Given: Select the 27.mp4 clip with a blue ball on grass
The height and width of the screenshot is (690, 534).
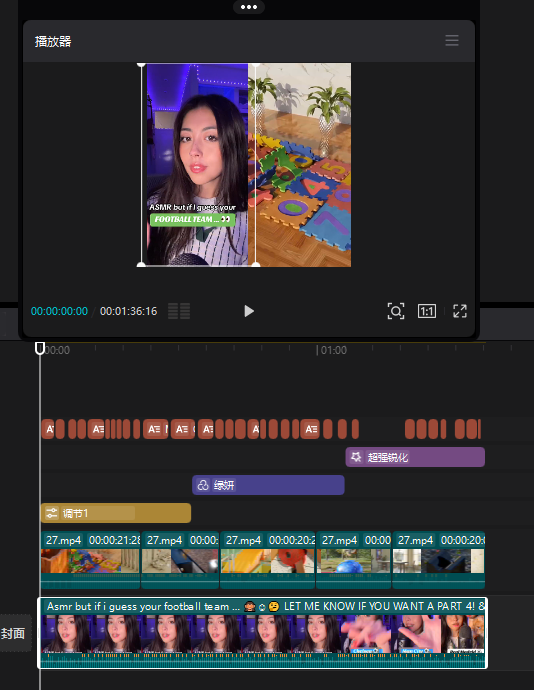Looking at the screenshot, I should click(x=354, y=560).
